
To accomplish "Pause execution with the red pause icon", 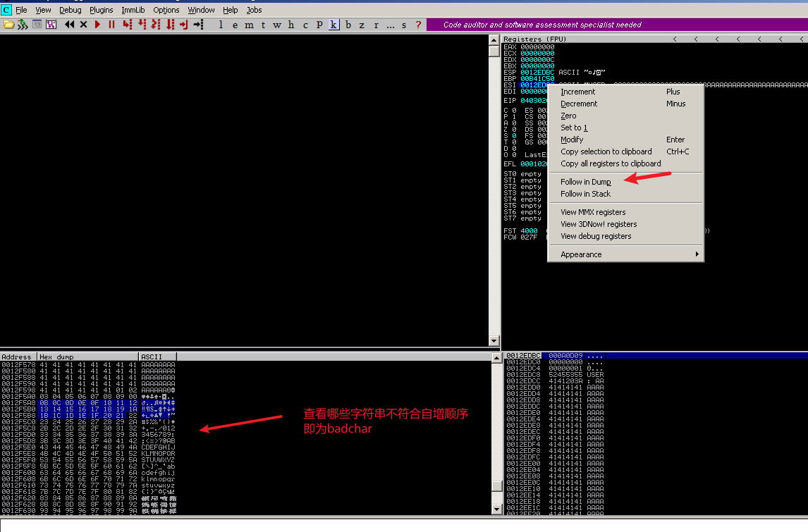I will pos(111,24).
